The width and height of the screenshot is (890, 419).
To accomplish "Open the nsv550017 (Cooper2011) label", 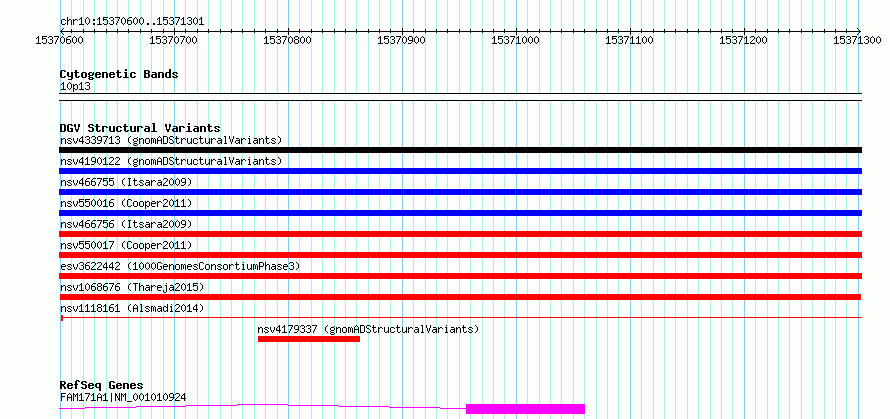I will coord(126,245).
